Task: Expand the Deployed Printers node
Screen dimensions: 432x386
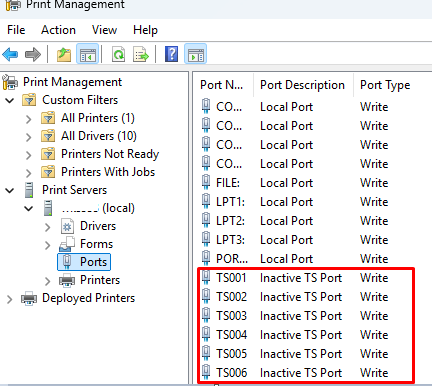Action: click(x=10, y=299)
